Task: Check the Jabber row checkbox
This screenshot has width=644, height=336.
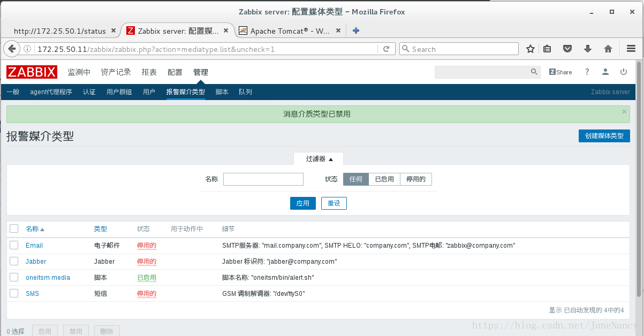Action: point(14,261)
